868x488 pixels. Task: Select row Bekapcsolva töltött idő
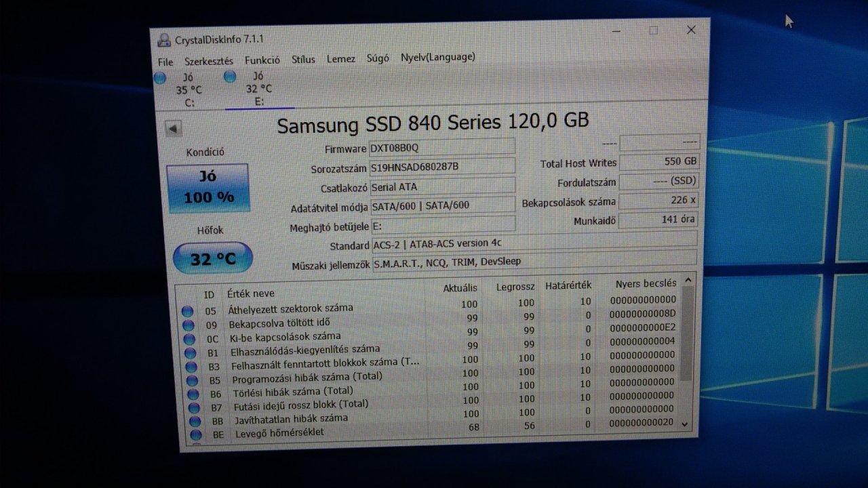coord(430,320)
